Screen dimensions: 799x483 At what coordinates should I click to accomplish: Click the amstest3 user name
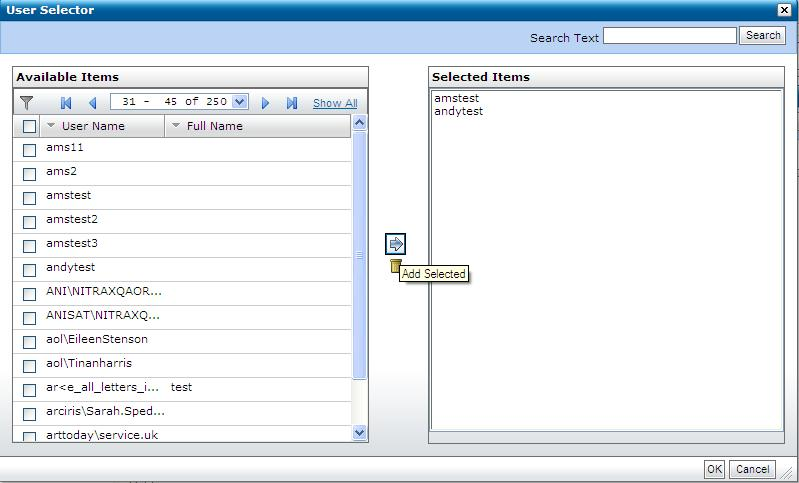pyautogui.click(x=72, y=243)
